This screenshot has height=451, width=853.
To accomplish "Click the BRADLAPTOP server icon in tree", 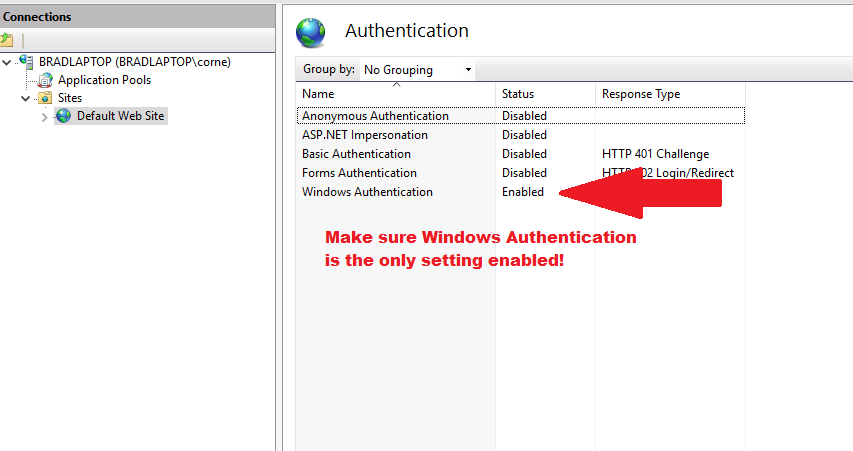I will (26, 62).
